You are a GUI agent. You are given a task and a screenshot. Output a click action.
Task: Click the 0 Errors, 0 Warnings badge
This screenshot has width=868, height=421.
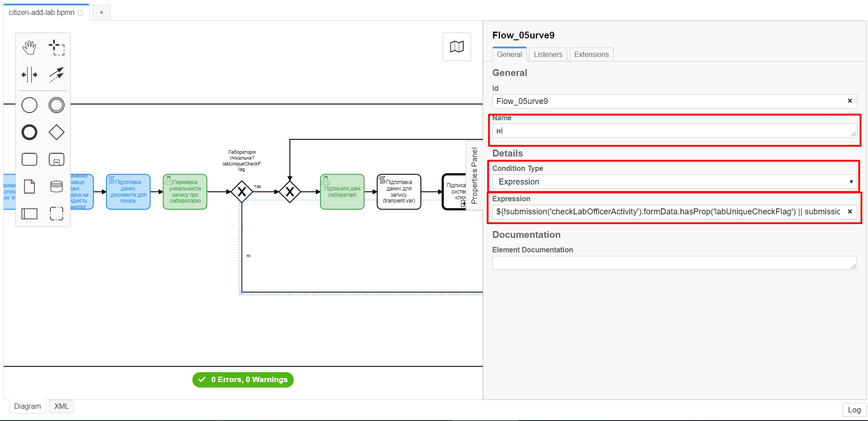[243, 380]
